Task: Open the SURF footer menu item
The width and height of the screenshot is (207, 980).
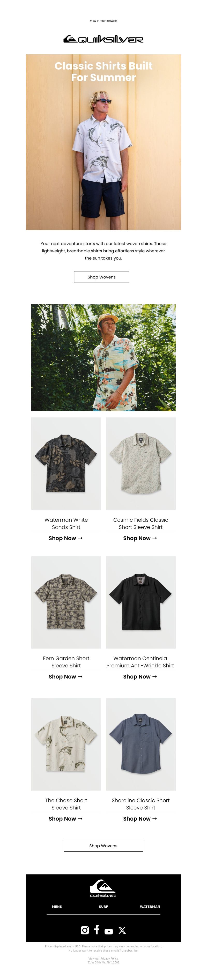Action: pyautogui.click(x=103, y=907)
